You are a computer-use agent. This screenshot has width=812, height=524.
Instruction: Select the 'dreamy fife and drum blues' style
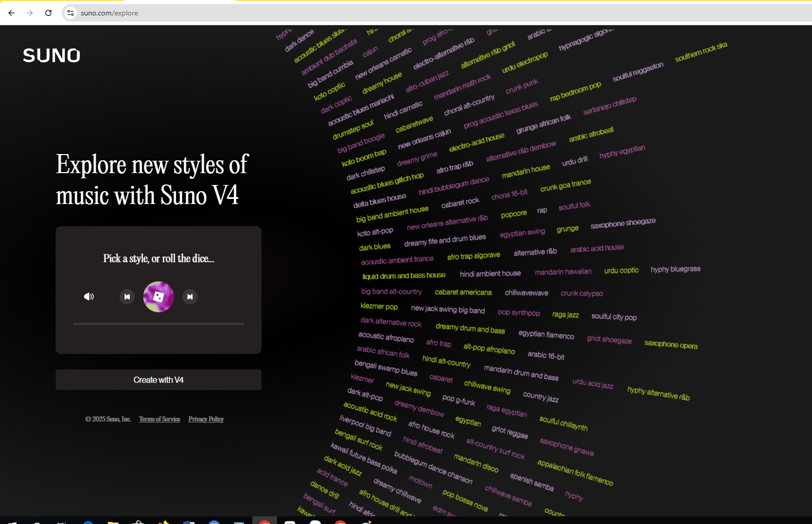(x=445, y=240)
